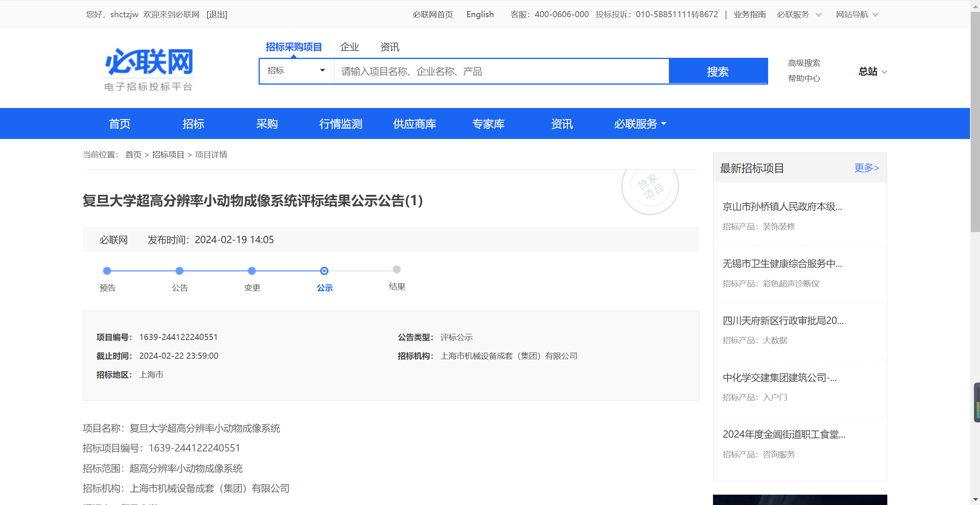Select the 预告 stage dot on timeline

(x=107, y=271)
